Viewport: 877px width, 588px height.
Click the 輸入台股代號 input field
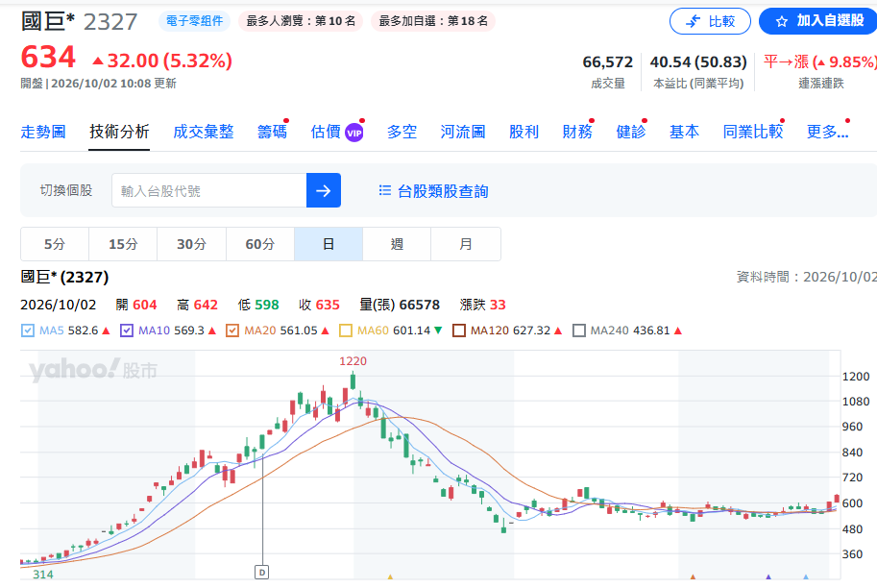tap(209, 190)
